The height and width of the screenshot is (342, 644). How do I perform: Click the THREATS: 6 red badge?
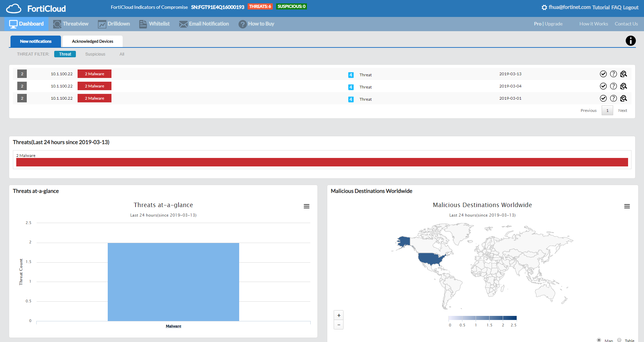260,6
